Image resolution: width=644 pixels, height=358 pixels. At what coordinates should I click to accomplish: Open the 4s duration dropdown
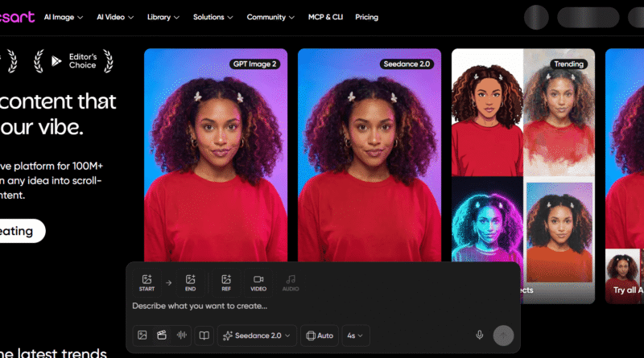click(x=355, y=335)
